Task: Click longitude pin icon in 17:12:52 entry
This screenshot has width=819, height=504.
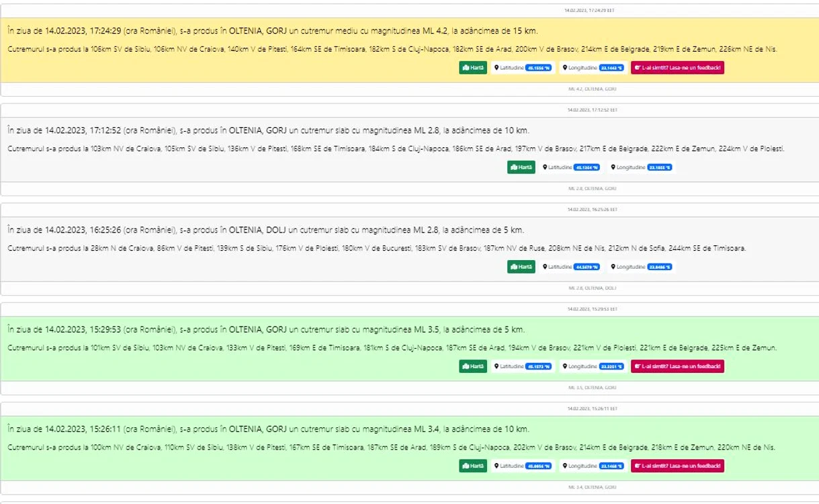Action: (613, 167)
